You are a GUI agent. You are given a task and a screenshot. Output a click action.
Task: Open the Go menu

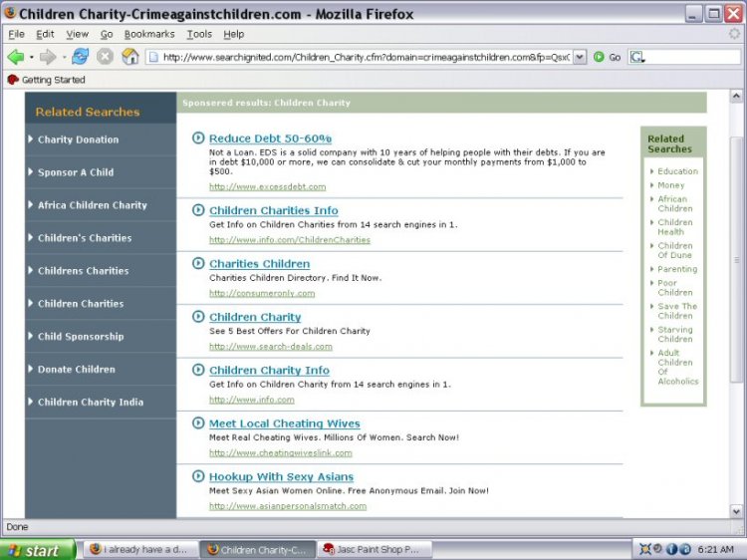coord(107,34)
